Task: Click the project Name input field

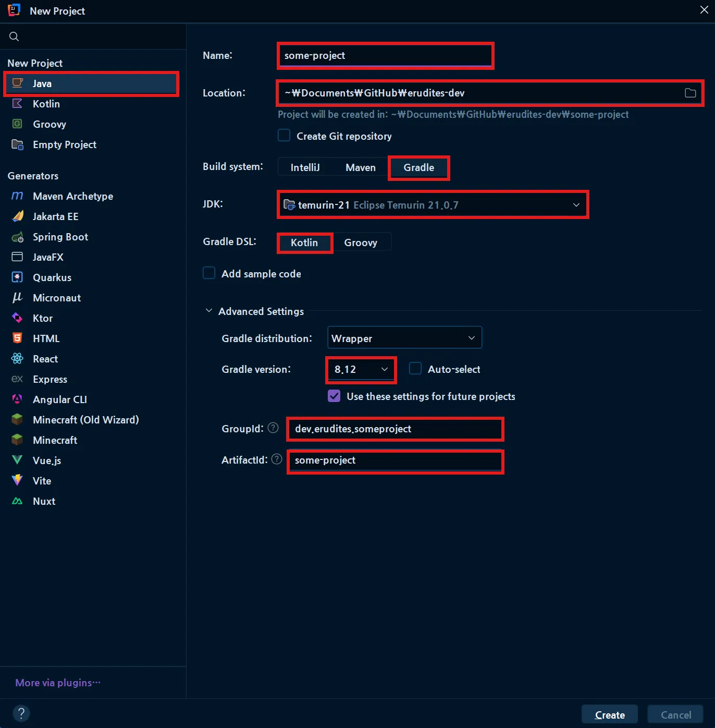Action: [x=386, y=56]
